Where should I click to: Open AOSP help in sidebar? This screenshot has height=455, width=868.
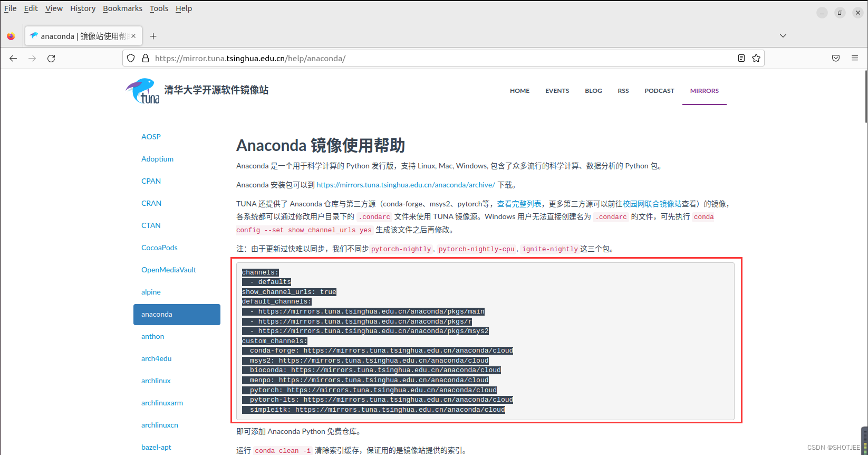pos(151,137)
